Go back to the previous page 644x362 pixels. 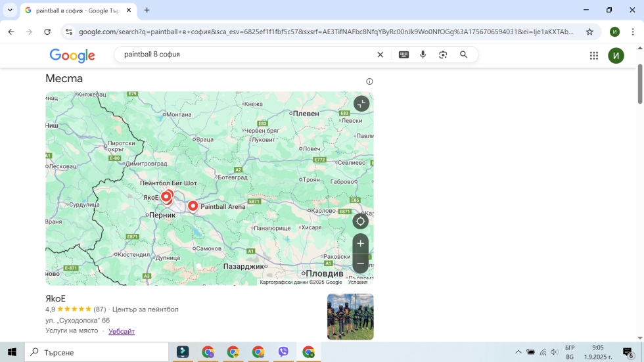pyautogui.click(x=11, y=32)
